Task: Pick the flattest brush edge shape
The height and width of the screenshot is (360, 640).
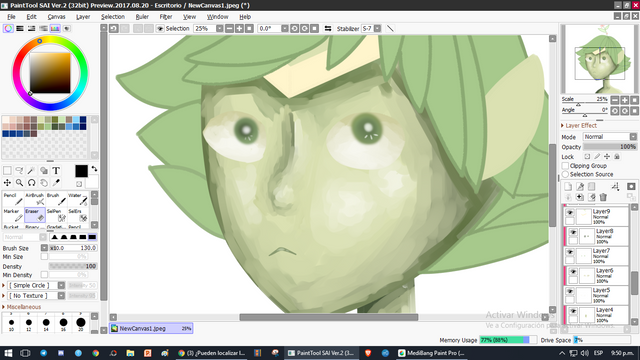Action: [92, 237]
